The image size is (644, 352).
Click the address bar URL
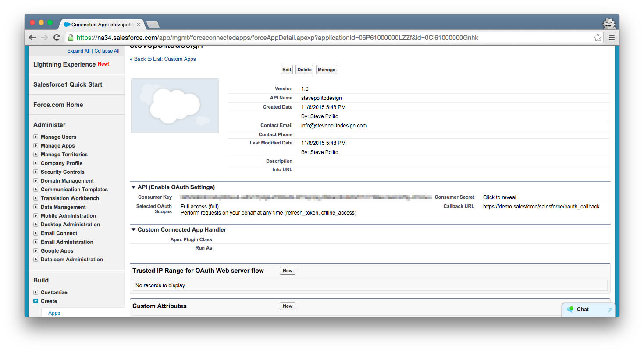tap(278, 38)
